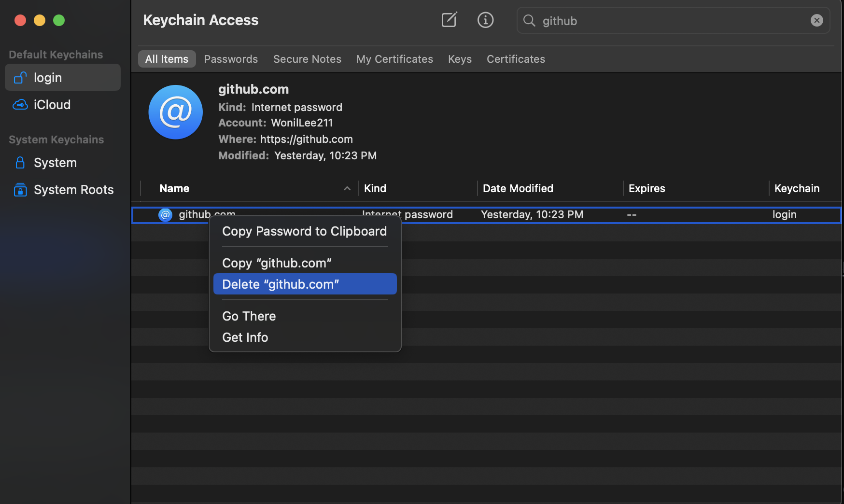
Task: Select Get Info in the context menu
Action: [305, 337]
